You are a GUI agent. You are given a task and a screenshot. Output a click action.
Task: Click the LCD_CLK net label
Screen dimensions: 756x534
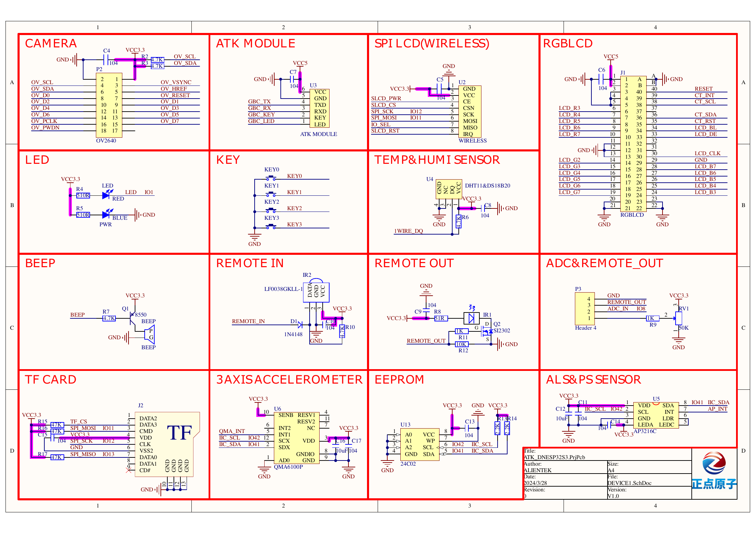708,154
